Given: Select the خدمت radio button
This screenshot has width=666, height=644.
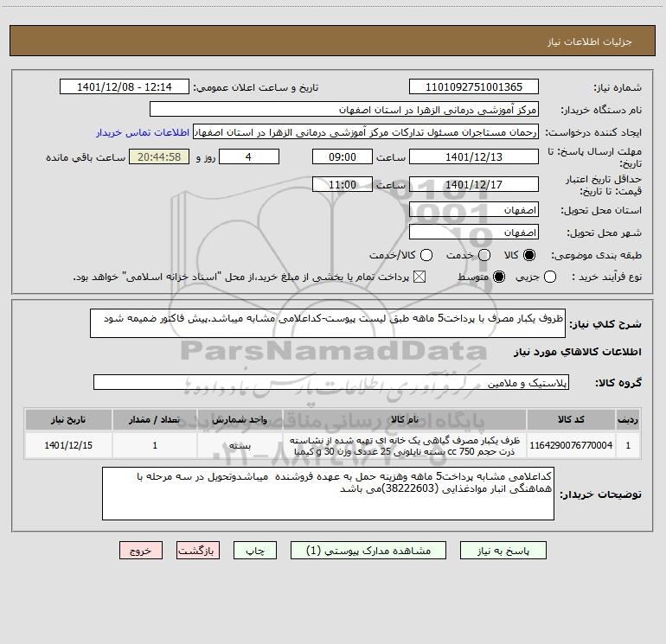Looking at the screenshot, I should 484,255.
